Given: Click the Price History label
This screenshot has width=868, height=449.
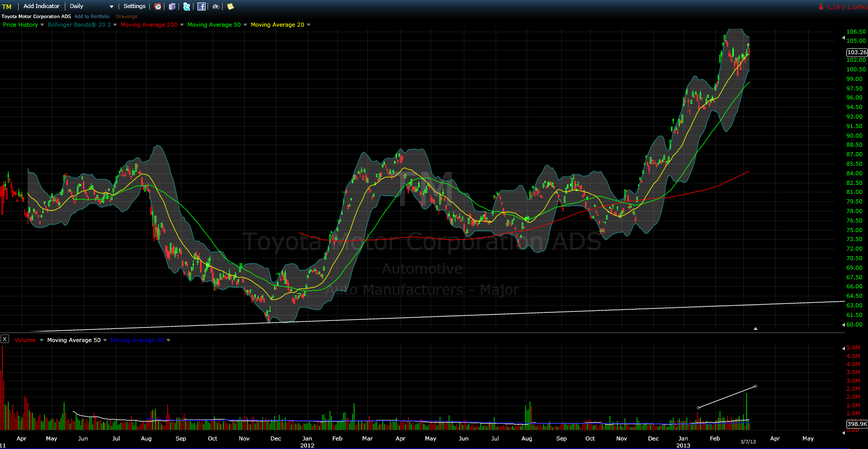Looking at the screenshot, I should (x=21, y=25).
